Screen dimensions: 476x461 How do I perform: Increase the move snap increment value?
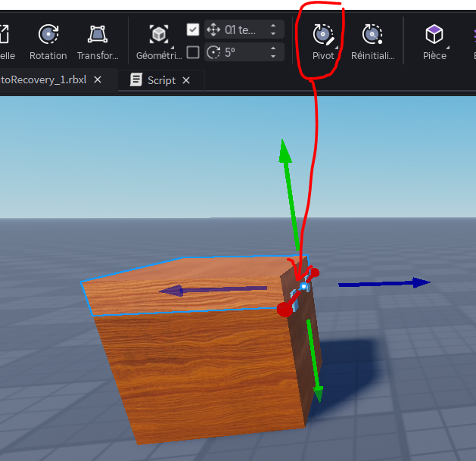[273, 26]
